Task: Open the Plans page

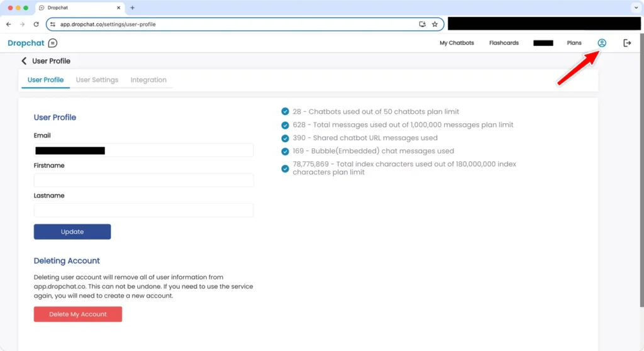Action: [x=574, y=43]
